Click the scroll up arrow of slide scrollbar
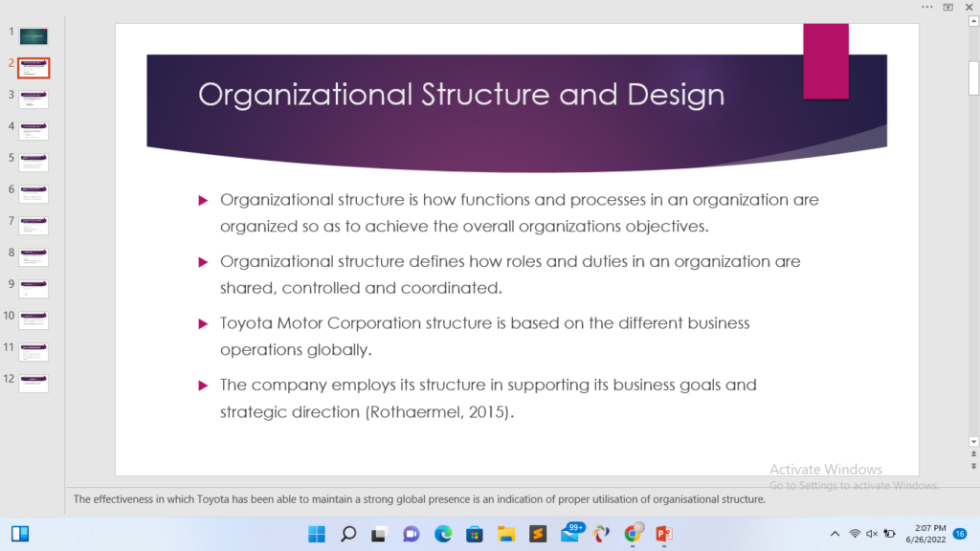980x551 pixels. coord(973,21)
